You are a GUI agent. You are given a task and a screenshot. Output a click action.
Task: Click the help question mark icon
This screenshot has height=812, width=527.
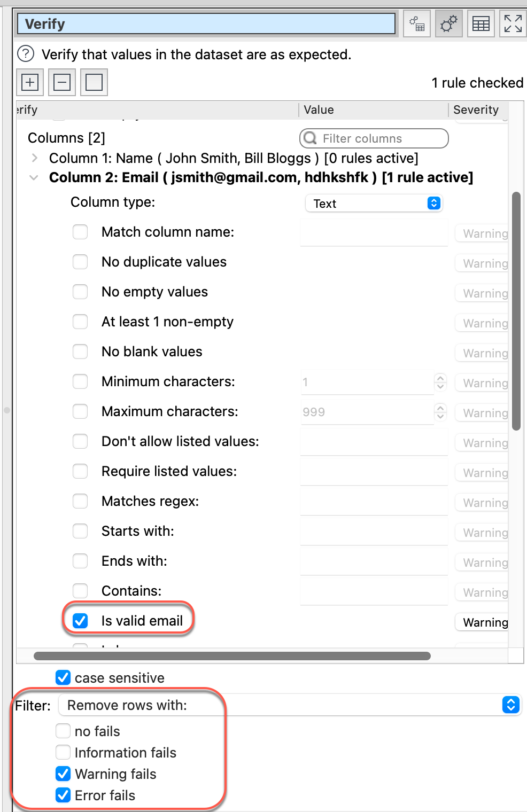pos(26,54)
